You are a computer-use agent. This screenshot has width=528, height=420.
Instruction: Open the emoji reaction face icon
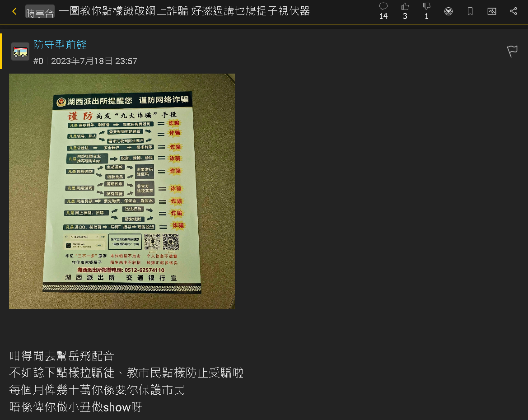448,11
